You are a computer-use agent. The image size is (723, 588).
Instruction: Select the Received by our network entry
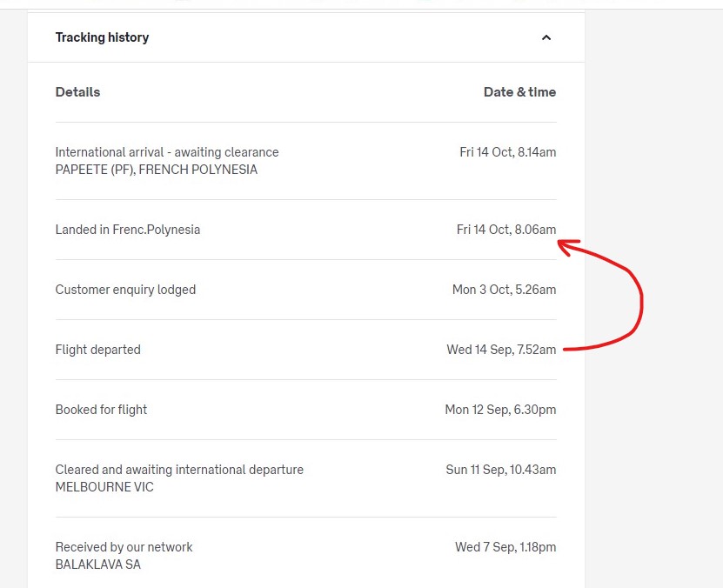[x=124, y=547]
